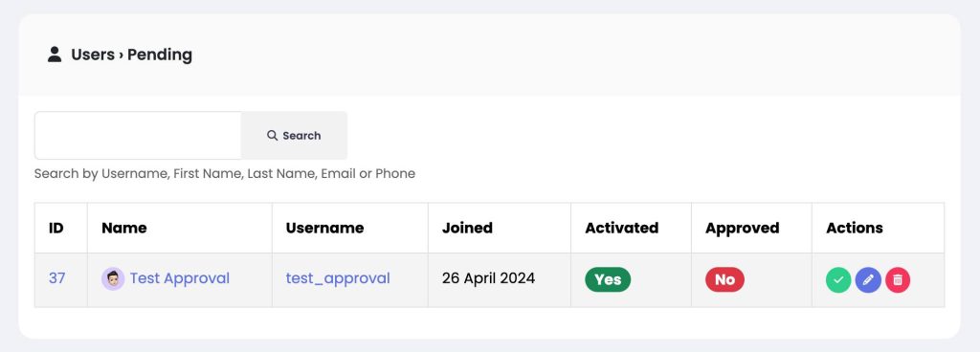This screenshot has width=980, height=352.
Task: Click the Search button
Action: (x=294, y=136)
